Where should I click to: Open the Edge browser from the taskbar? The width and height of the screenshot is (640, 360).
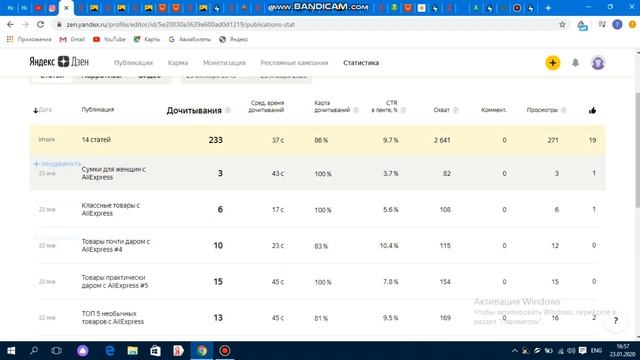tap(109, 351)
